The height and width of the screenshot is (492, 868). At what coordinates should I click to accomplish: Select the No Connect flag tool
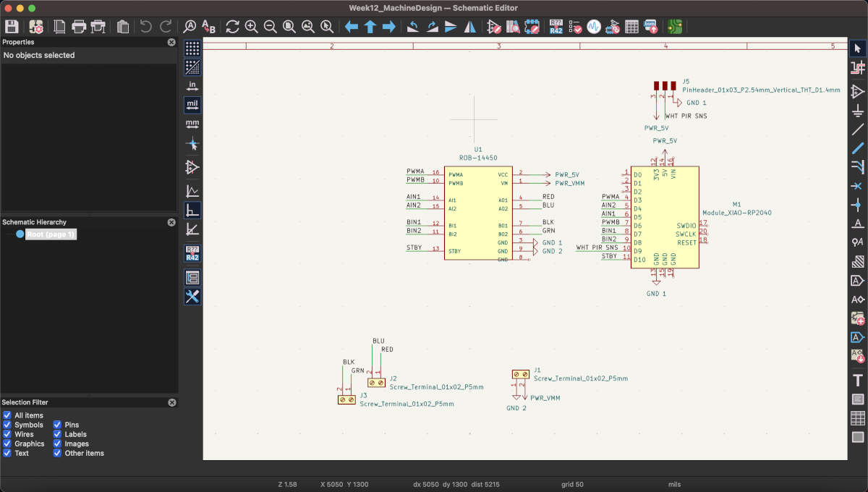(858, 186)
